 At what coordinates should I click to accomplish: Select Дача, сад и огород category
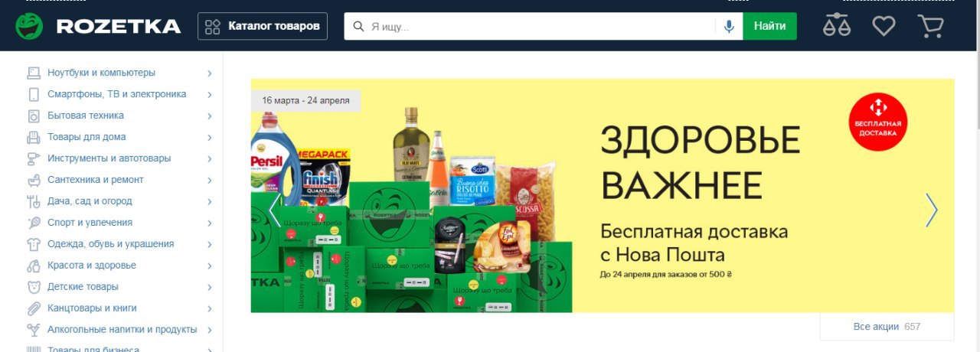point(90,201)
